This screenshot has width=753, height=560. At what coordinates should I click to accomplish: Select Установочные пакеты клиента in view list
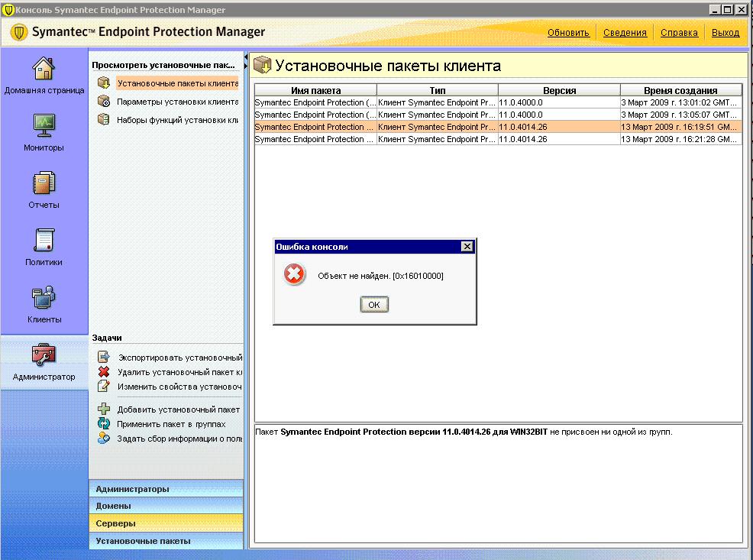point(177,83)
